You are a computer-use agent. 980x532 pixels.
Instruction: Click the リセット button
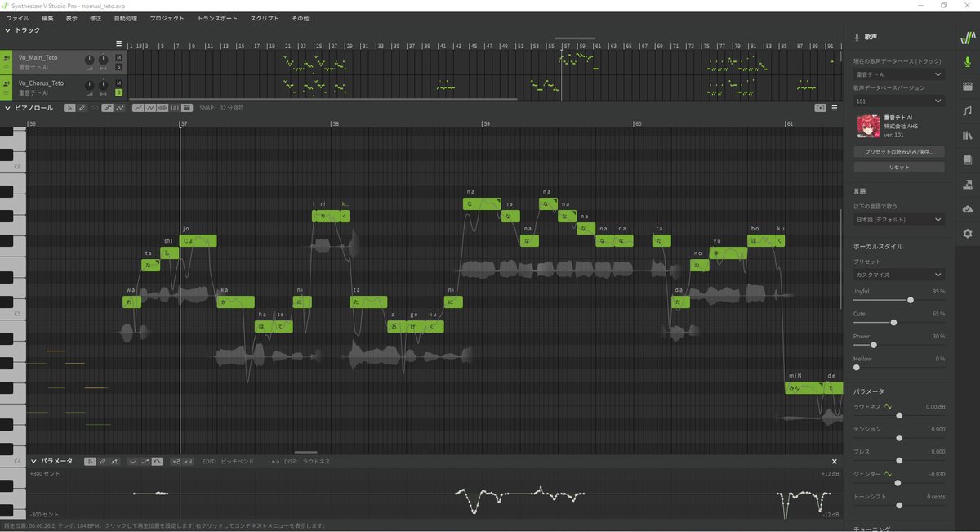coord(898,167)
